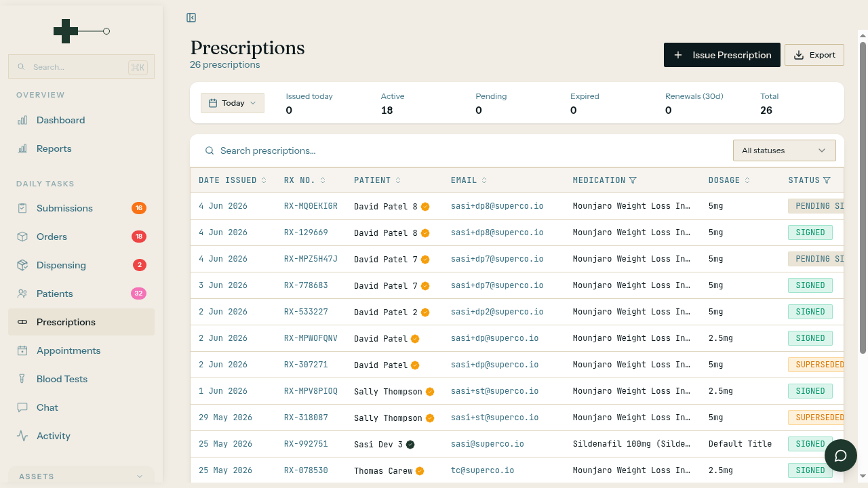
Task: Click the verified badge on RX-318087's Sally Thompson
Action: click(x=430, y=418)
